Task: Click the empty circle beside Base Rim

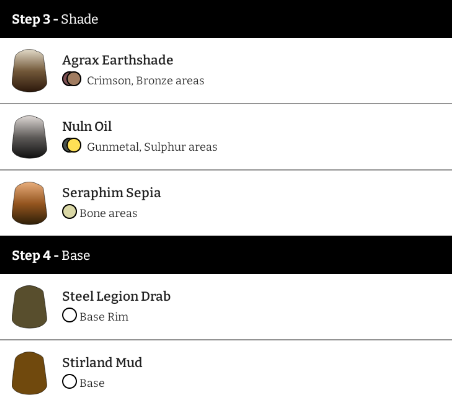Action: [69, 315]
